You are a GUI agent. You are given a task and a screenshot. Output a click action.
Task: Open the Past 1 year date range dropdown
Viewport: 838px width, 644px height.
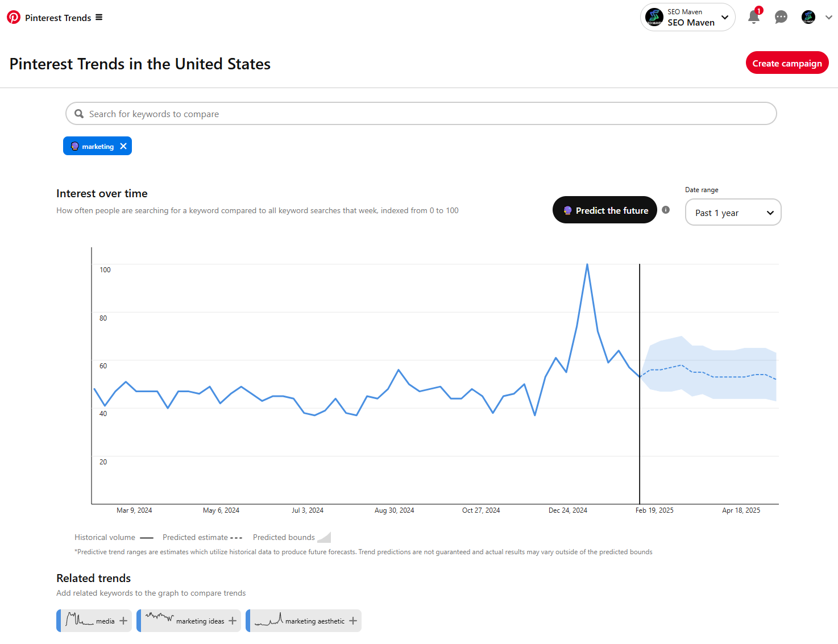point(733,212)
